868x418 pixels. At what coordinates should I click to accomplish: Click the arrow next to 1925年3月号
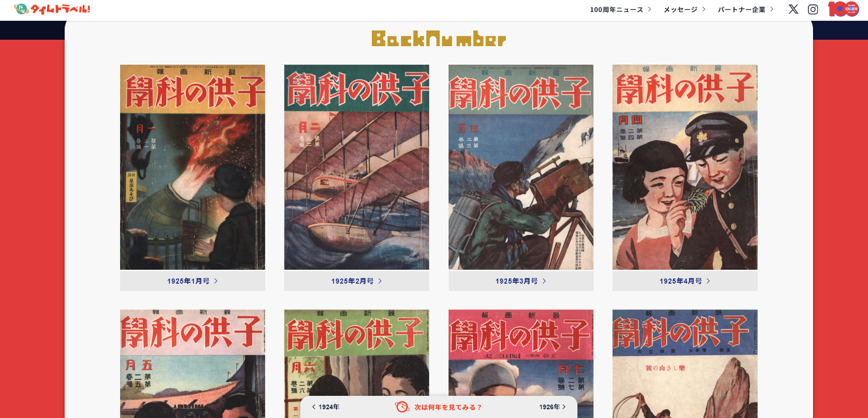click(x=544, y=281)
